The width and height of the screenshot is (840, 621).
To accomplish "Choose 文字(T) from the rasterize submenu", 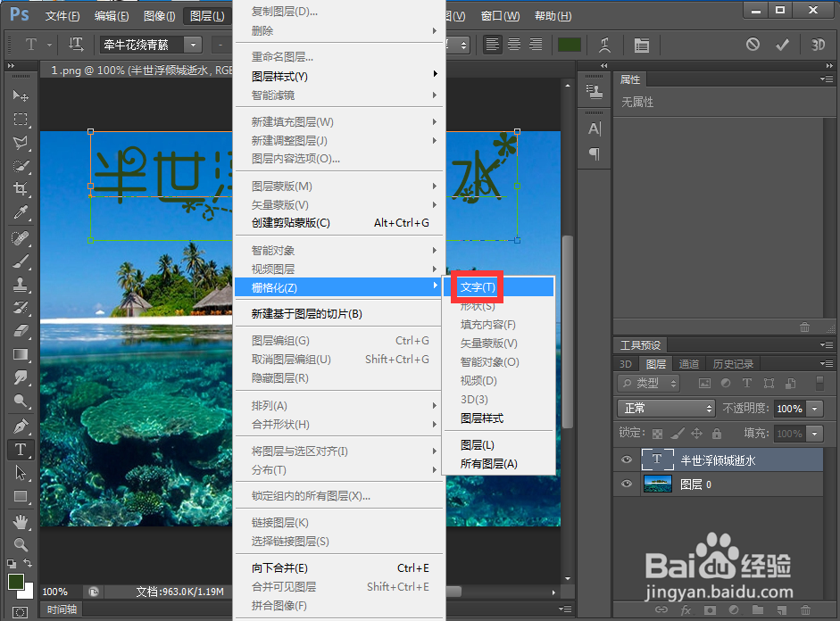I will click(477, 286).
